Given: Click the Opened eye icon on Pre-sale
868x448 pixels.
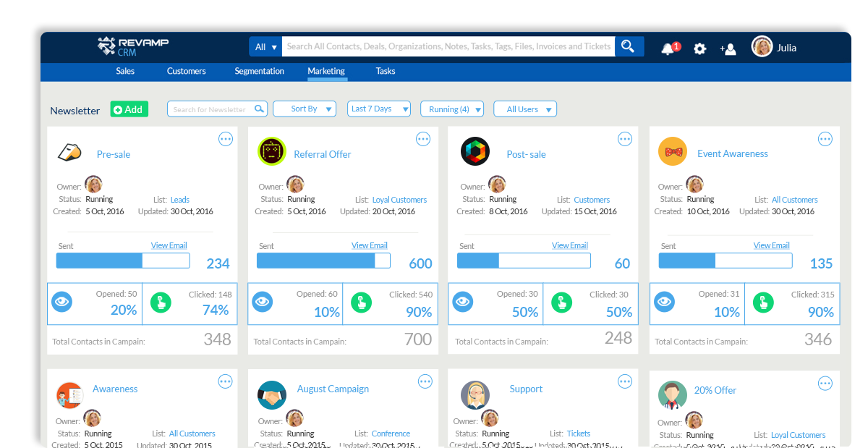Looking at the screenshot, I should pos(62,303).
